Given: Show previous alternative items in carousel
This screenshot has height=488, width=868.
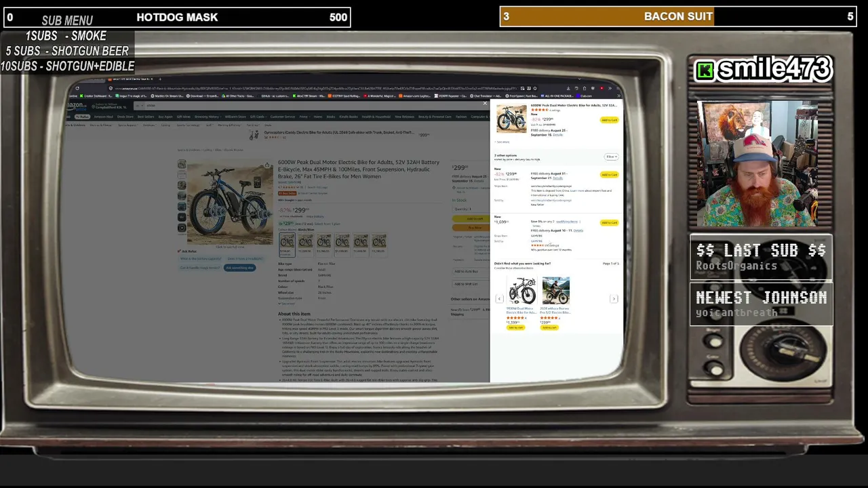Looking at the screenshot, I should [499, 299].
